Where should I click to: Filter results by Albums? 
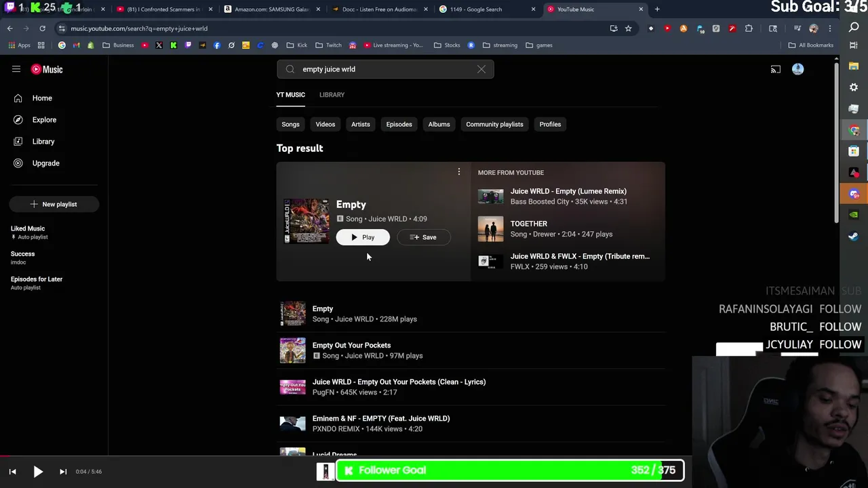tap(439, 124)
